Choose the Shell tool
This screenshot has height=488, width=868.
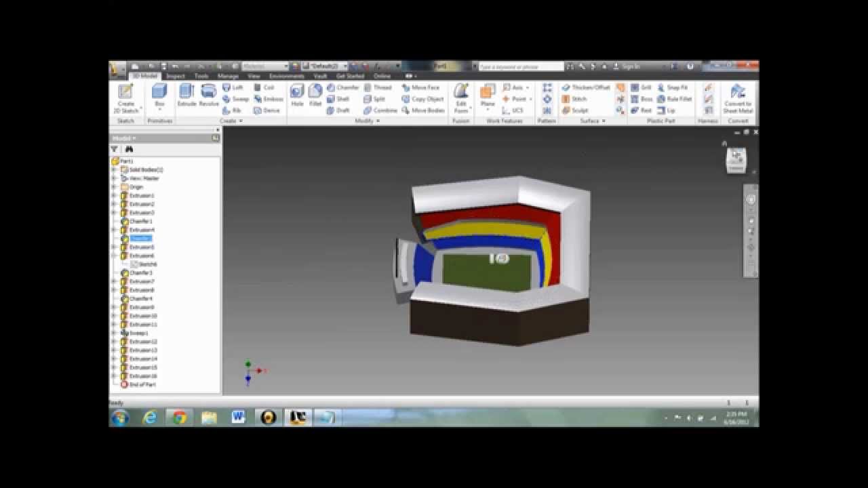click(x=338, y=99)
